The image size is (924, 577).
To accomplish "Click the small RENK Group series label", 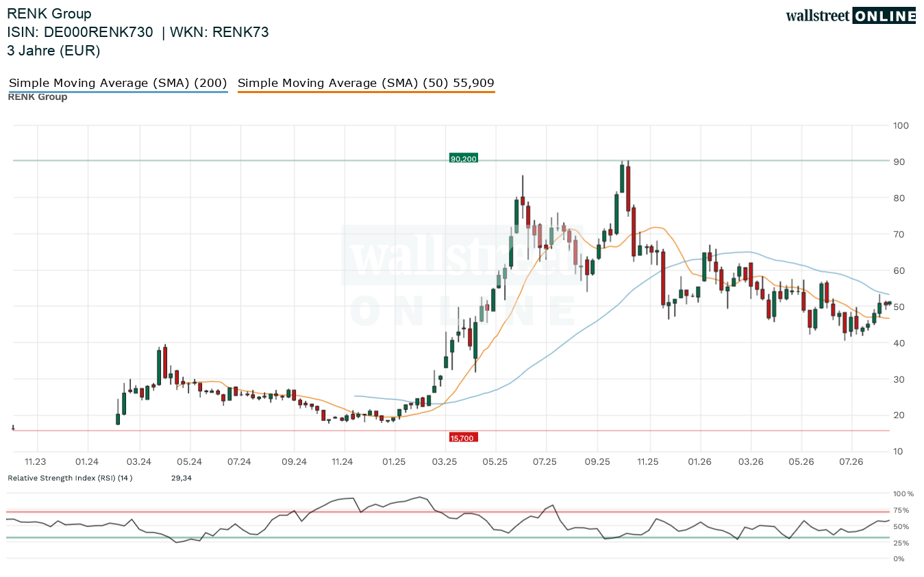I will tap(38, 97).
